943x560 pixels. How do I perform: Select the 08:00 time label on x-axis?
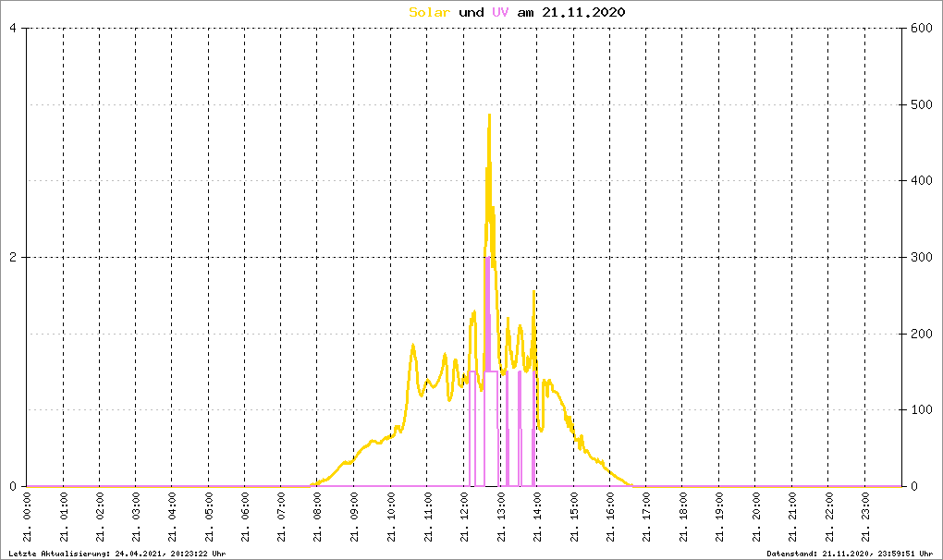coord(319,518)
